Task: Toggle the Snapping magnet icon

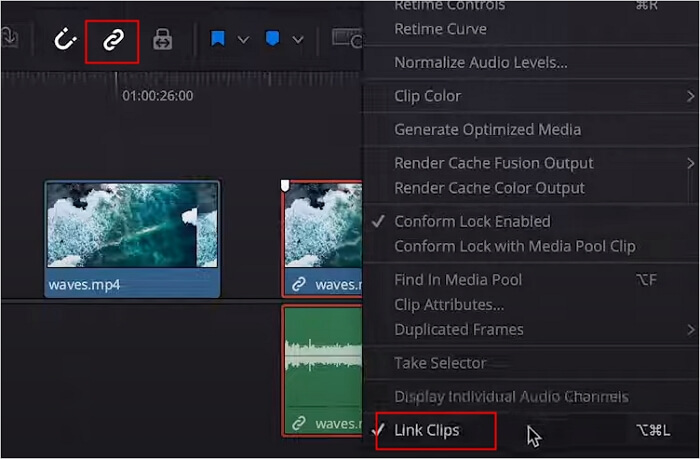Action: (65, 39)
